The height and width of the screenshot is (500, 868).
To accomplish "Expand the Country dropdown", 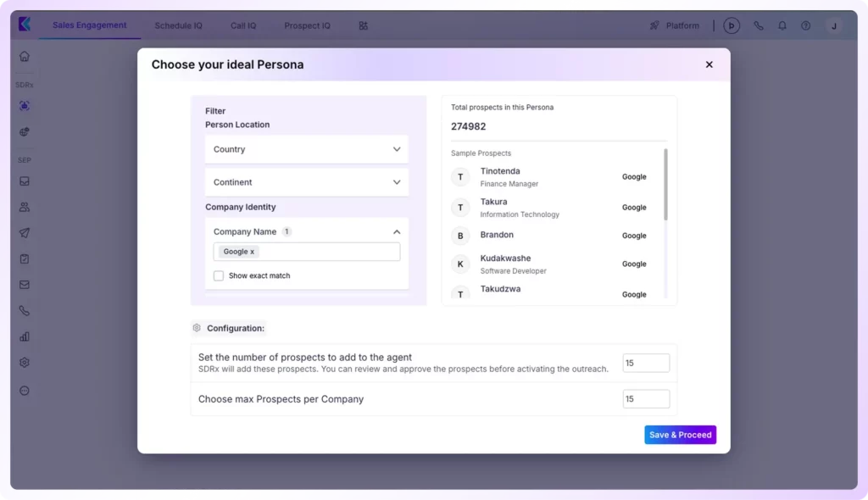I will [x=307, y=149].
